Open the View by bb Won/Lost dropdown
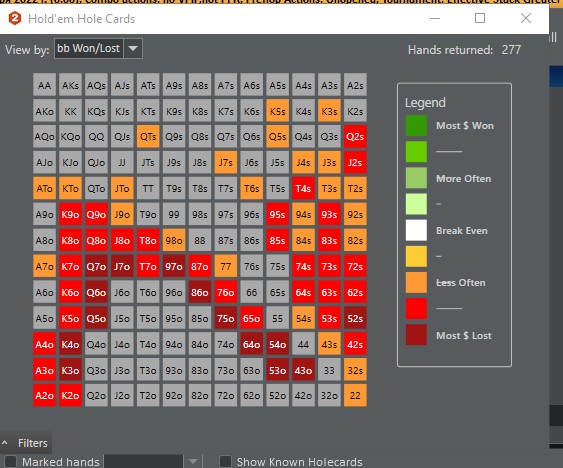 click(x=98, y=48)
